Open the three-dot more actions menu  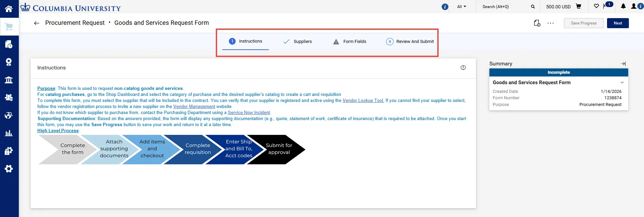coord(551,23)
